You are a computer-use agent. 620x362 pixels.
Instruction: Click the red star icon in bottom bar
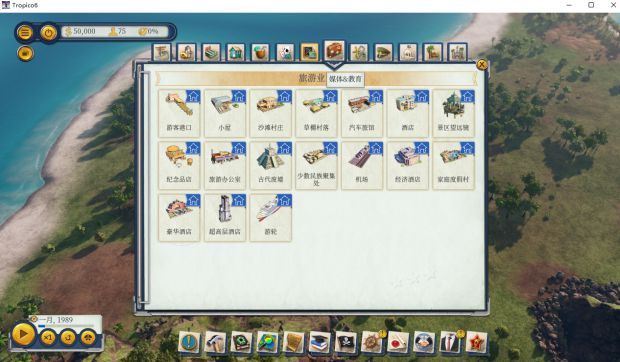click(x=476, y=342)
